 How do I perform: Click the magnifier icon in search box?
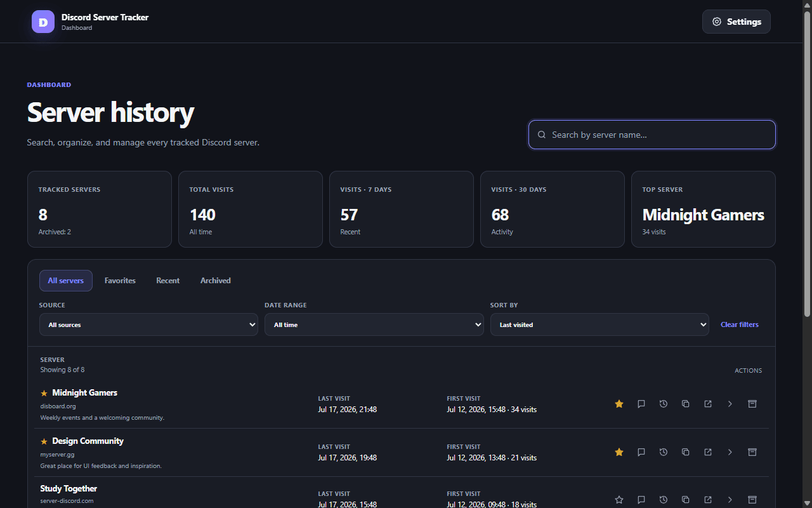pyautogui.click(x=542, y=135)
